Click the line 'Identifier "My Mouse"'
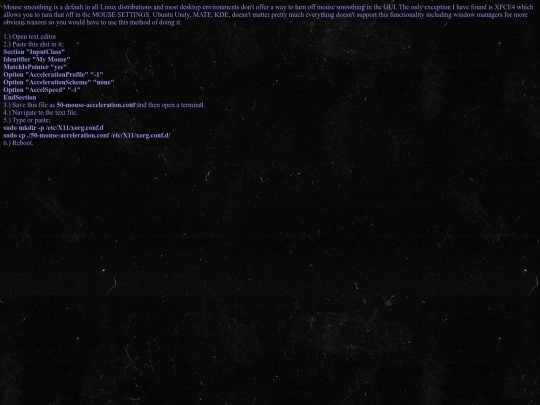Image resolution: width=540 pixels, height=405 pixels. coord(37,59)
